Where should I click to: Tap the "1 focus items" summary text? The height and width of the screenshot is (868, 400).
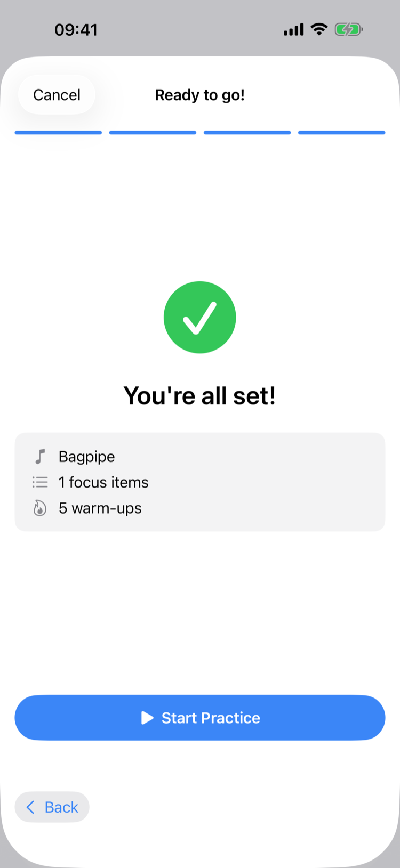coord(103,482)
